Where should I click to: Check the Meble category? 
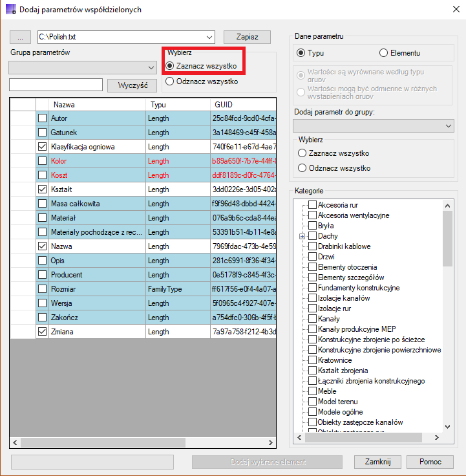[x=312, y=391]
